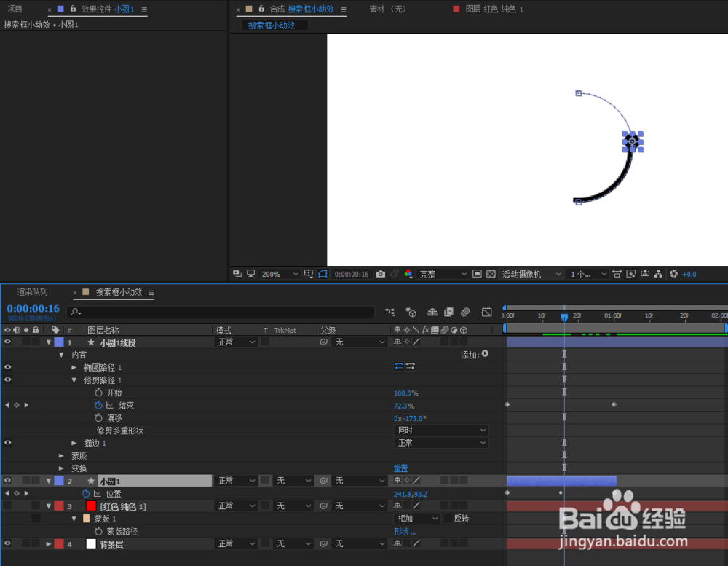Check the 反转 mask invert checkbox

448,518
